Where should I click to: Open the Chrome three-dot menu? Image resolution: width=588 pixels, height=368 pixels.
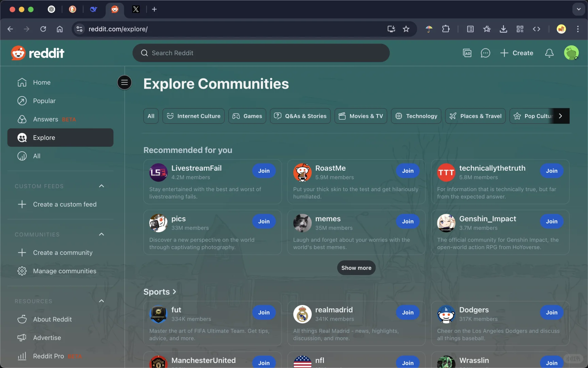tap(578, 29)
